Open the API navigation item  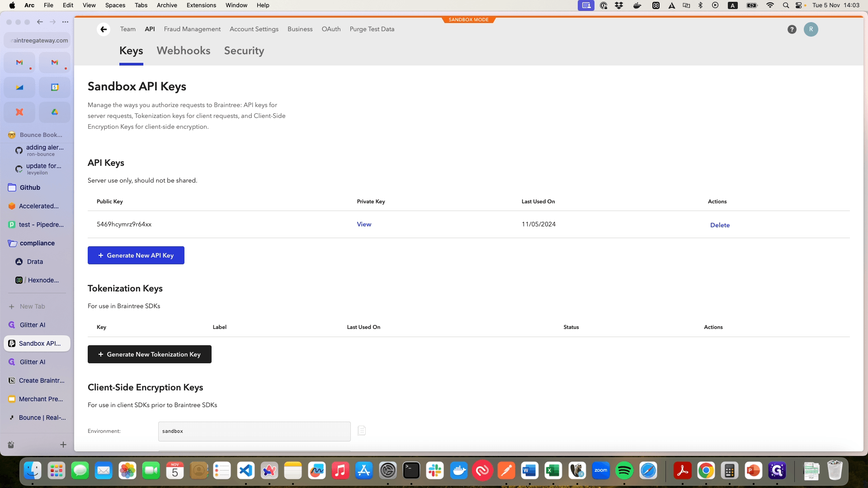pos(150,29)
